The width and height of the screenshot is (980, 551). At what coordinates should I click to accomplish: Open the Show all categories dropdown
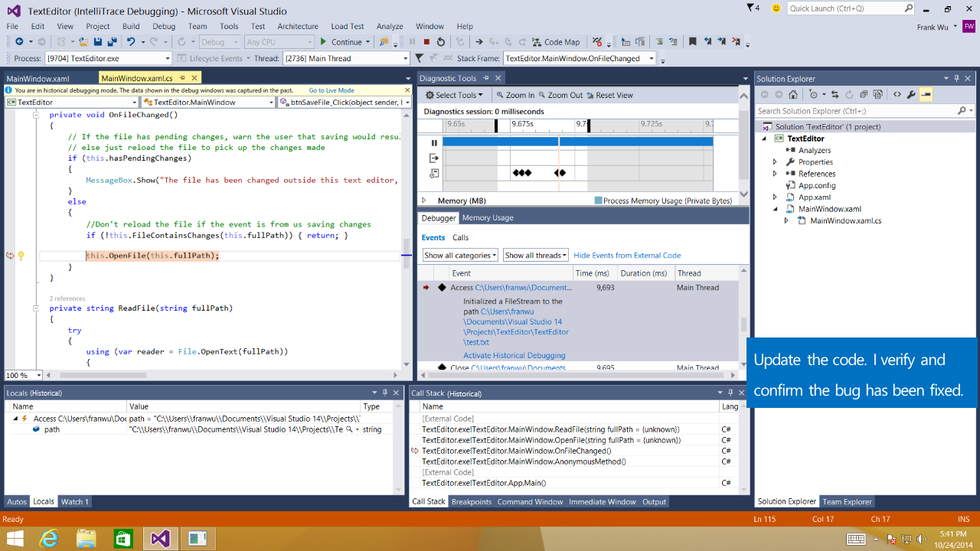click(460, 256)
